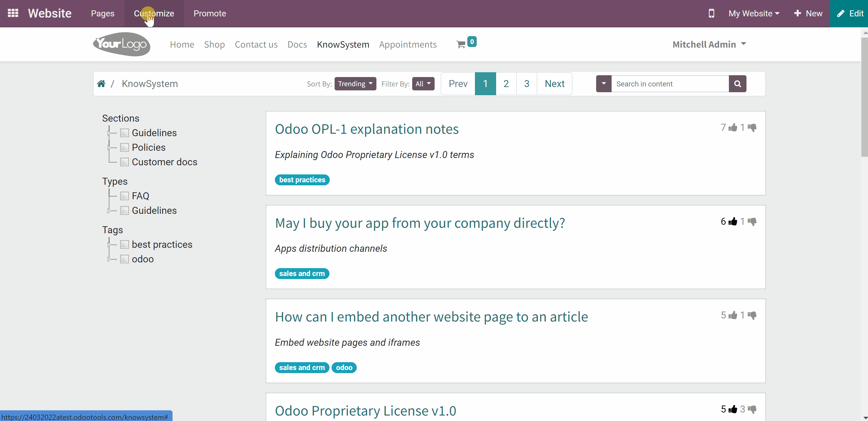Screen dimensions: 868x421
Task: Dislike 'May I buy your app' article
Action: 752,221
